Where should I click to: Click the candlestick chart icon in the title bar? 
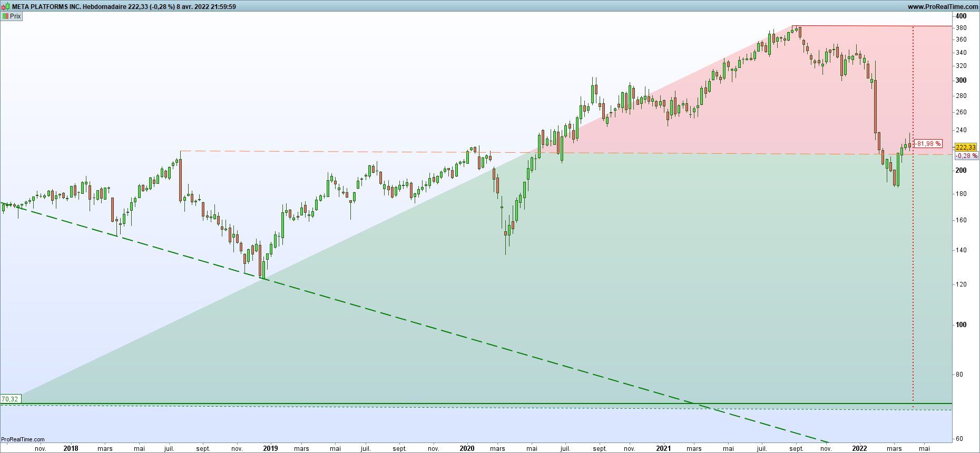click(x=5, y=6)
